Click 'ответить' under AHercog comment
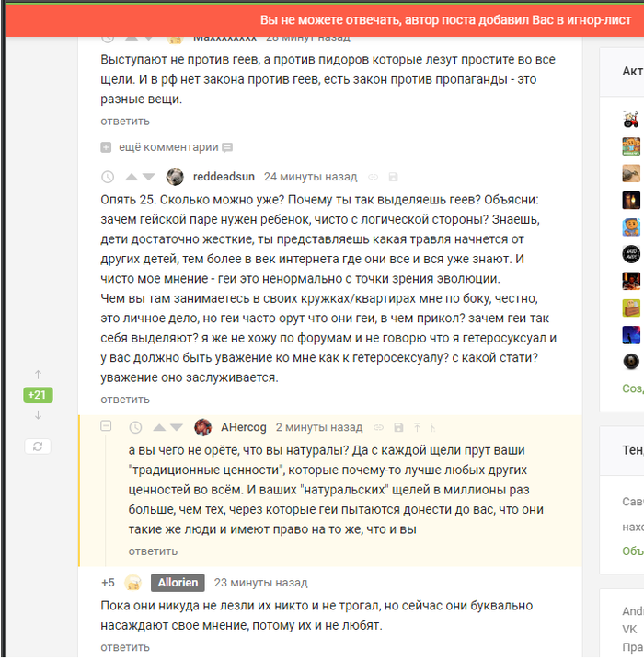This screenshot has width=644, height=661. [153, 551]
